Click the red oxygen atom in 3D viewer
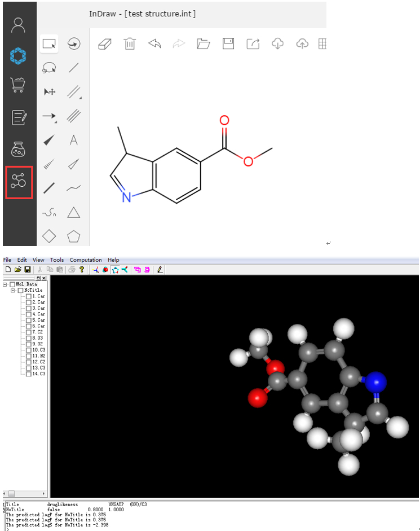Viewport: 420px width, 531px height. tap(258, 398)
